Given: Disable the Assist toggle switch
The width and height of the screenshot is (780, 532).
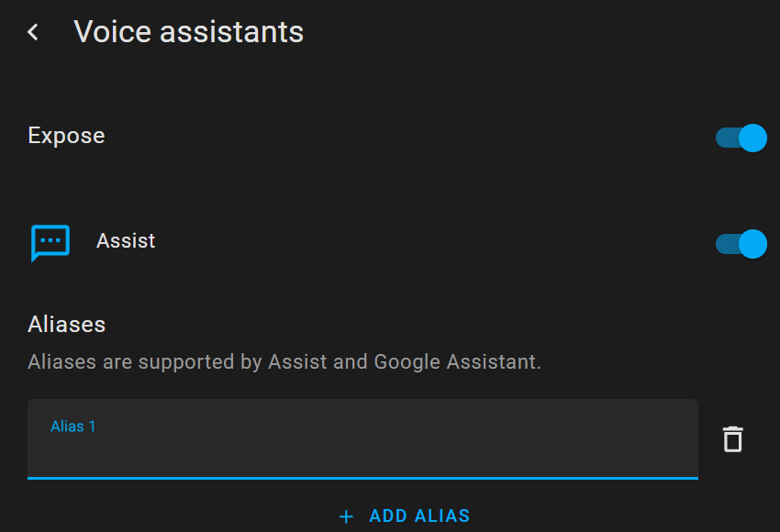Looking at the screenshot, I should (741, 243).
